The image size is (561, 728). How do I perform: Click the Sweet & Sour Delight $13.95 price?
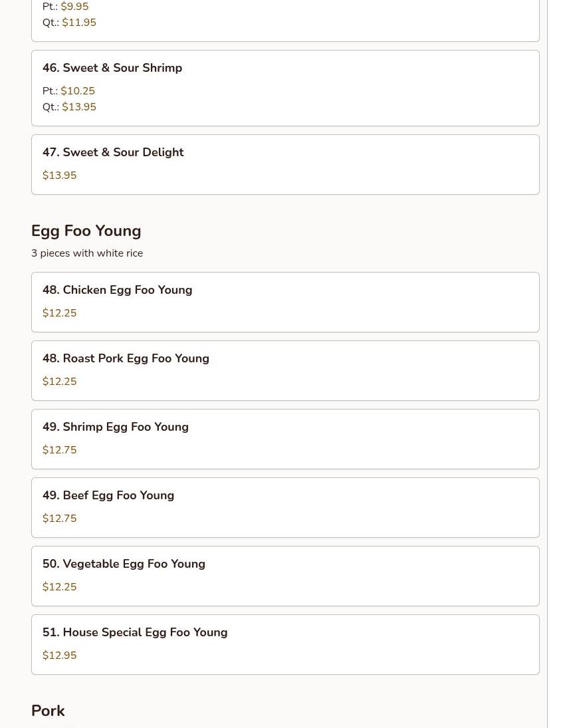coord(59,176)
